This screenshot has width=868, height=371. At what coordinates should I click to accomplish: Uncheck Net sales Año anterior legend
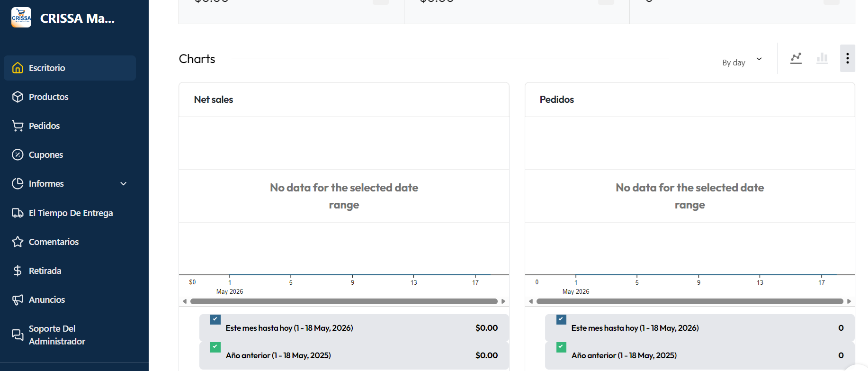pos(215,347)
